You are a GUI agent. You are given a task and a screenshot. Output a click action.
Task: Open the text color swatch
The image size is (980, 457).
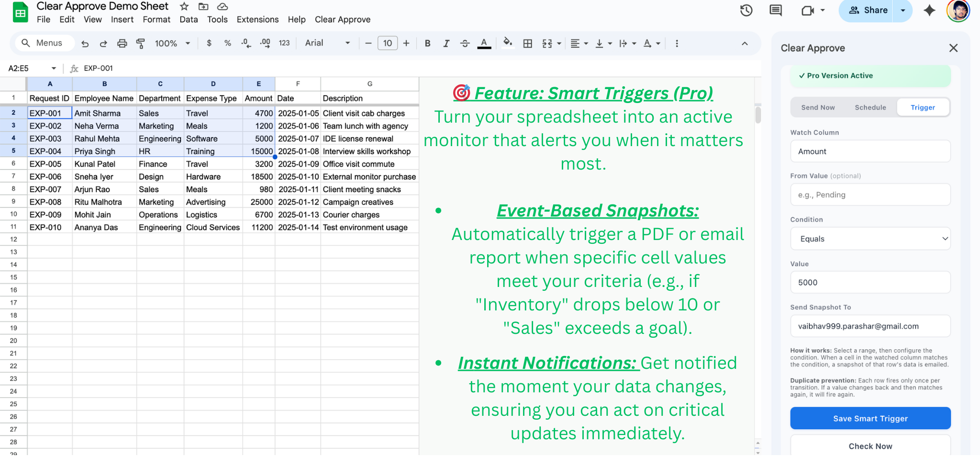click(x=484, y=43)
